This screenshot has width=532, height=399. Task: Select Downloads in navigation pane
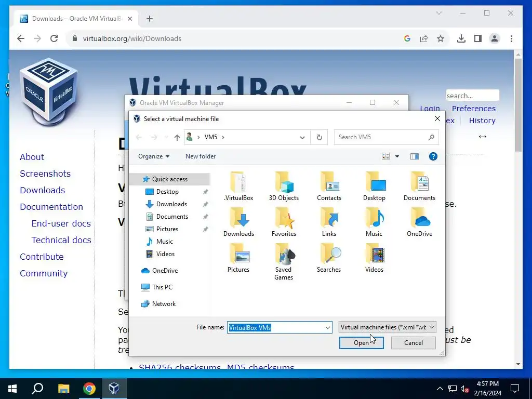(x=171, y=204)
